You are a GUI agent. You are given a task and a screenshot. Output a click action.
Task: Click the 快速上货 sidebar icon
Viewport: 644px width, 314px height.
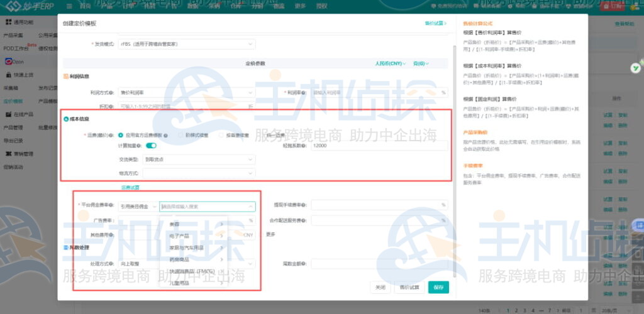point(9,75)
